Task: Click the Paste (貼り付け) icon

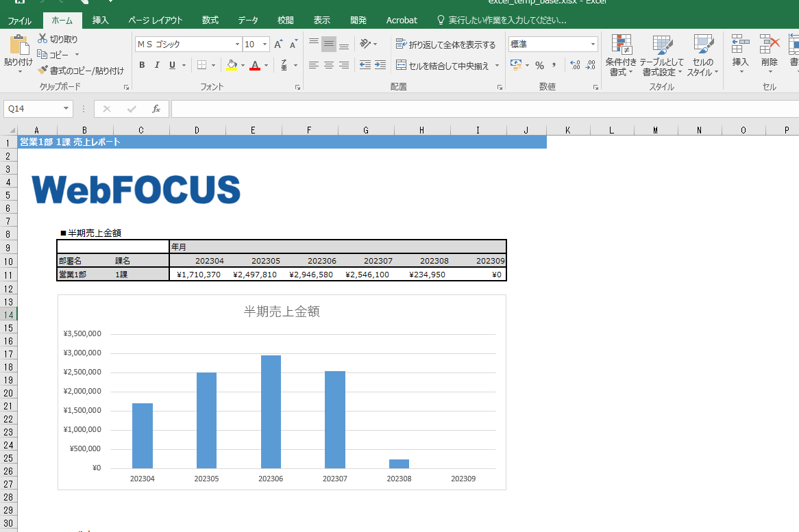Action: pyautogui.click(x=19, y=45)
